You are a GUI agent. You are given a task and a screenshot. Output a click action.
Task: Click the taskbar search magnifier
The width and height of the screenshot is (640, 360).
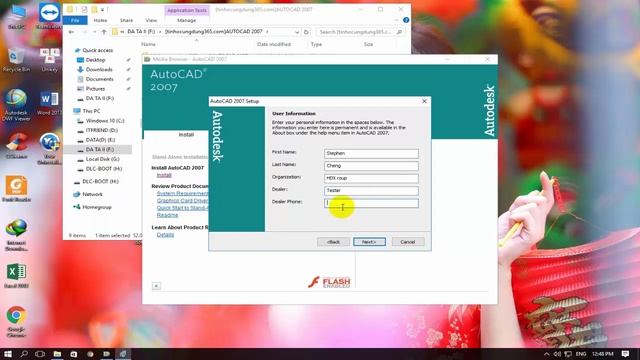tap(24, 353)
